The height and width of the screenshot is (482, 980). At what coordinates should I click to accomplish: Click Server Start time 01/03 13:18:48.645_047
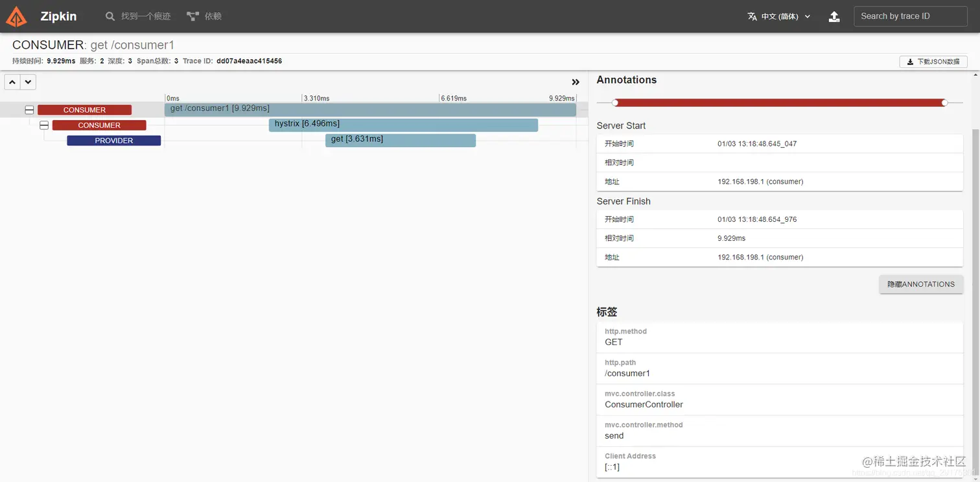pos(757,144)
